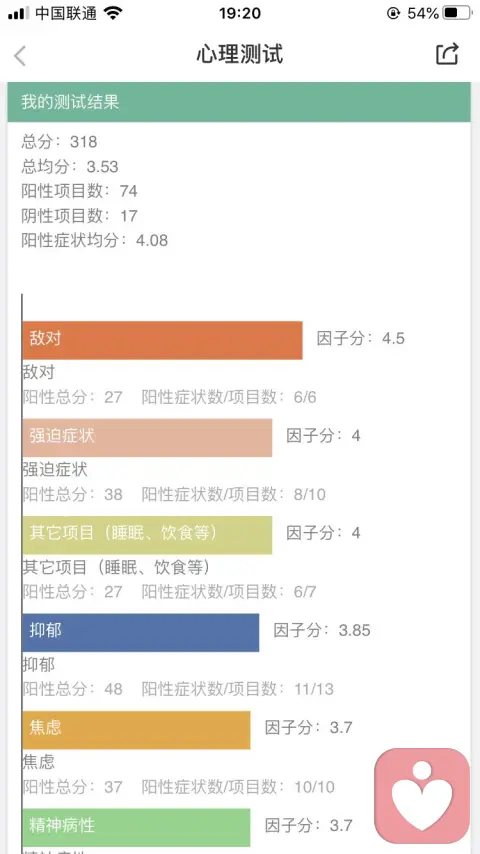Tap the Wi-Fi status icon

click(x=113, y=13)
